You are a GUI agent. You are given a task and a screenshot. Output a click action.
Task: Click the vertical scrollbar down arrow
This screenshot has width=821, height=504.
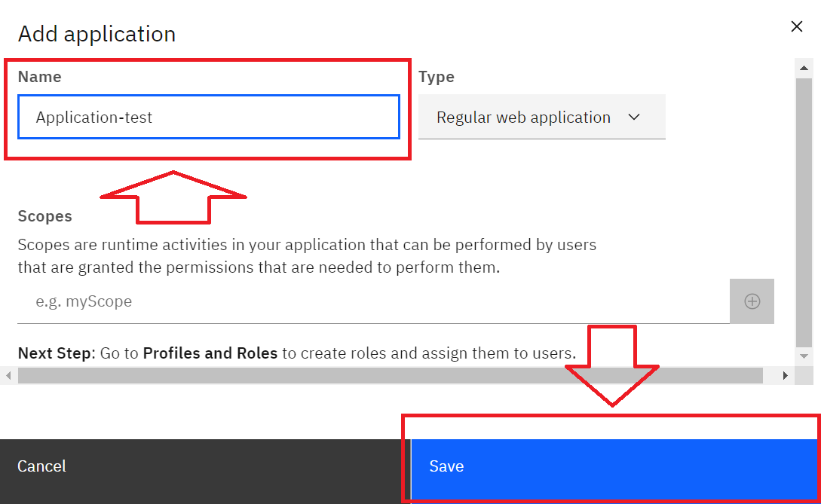(x=804, y=356)
